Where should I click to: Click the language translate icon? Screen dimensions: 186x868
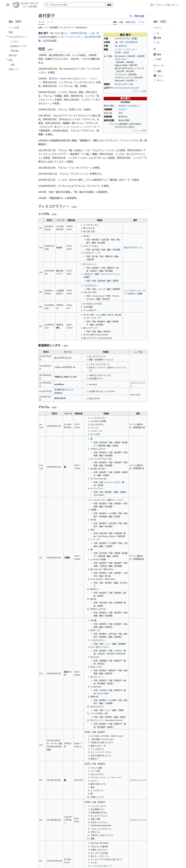(x=131, y=16)
